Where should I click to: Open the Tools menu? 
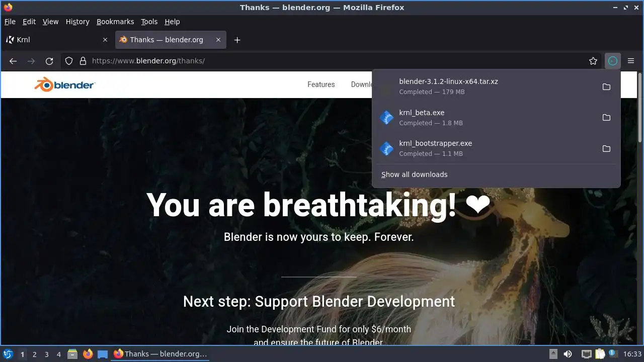(x=149, y=22)
